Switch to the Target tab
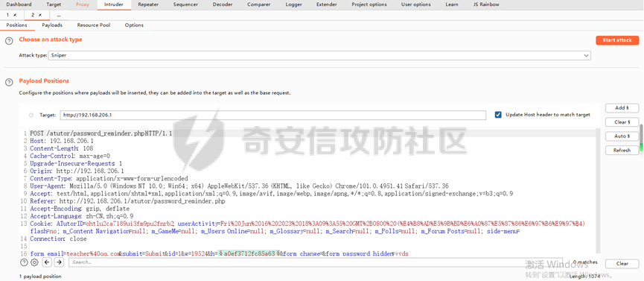The image size is (644, 281). 54,4
